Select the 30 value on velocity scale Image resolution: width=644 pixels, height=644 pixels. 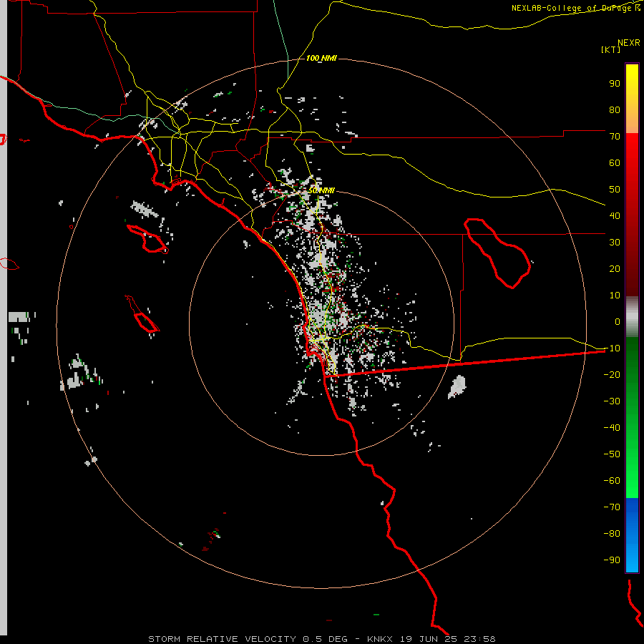click(x=615, y=243)
